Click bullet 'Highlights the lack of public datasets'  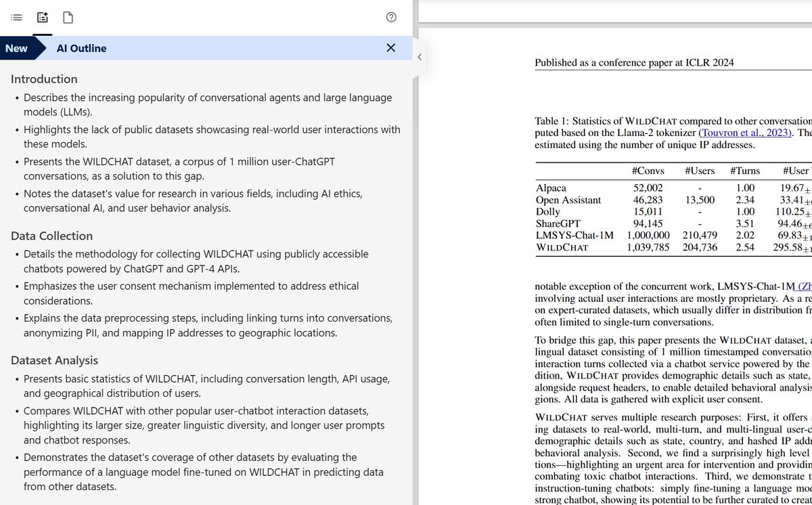pos(212,137)
